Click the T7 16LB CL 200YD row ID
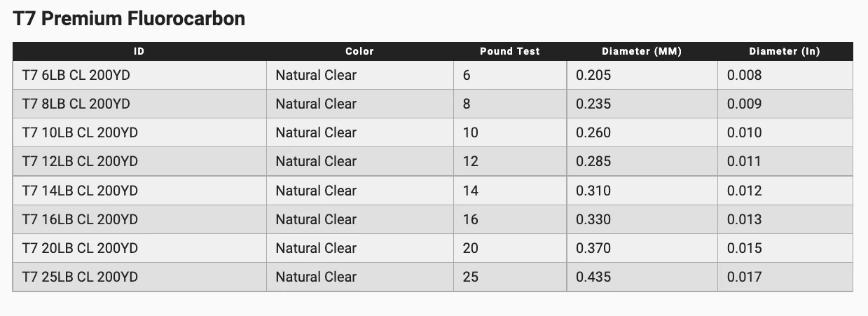The height and width of the screenshot is (316, 868). pos(79,219)
